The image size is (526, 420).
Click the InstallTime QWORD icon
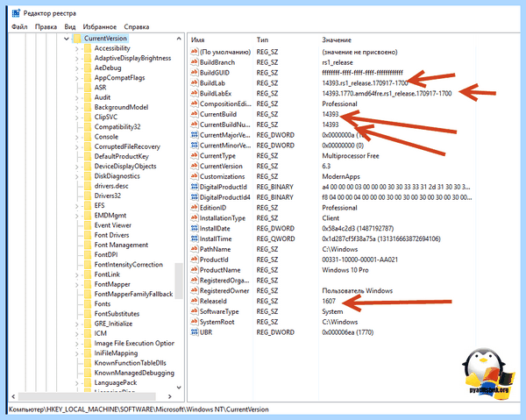tap(195, 238)
